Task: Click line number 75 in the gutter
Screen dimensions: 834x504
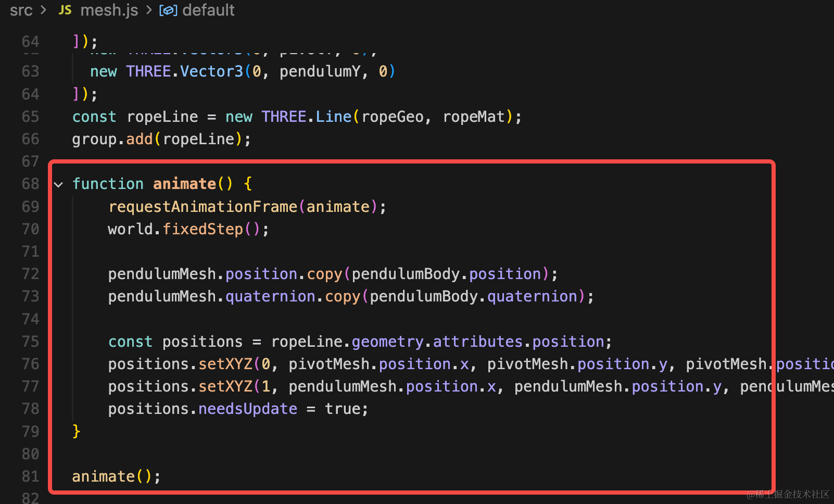Action: tap(31, 342)
